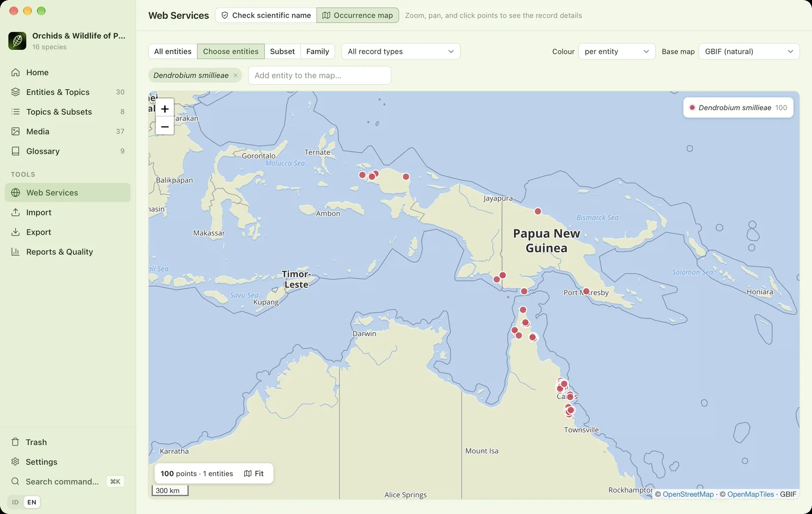The width and height of the screenshot is (812, 514).
Task: Select Web Services tool
Action: click(68, 193)
